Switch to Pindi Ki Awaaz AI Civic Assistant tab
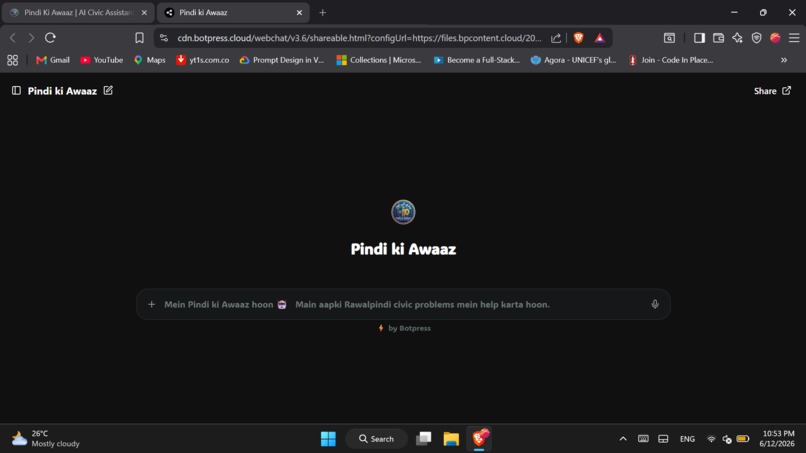Screen dimensions: 806x453 tap(79, 12)
